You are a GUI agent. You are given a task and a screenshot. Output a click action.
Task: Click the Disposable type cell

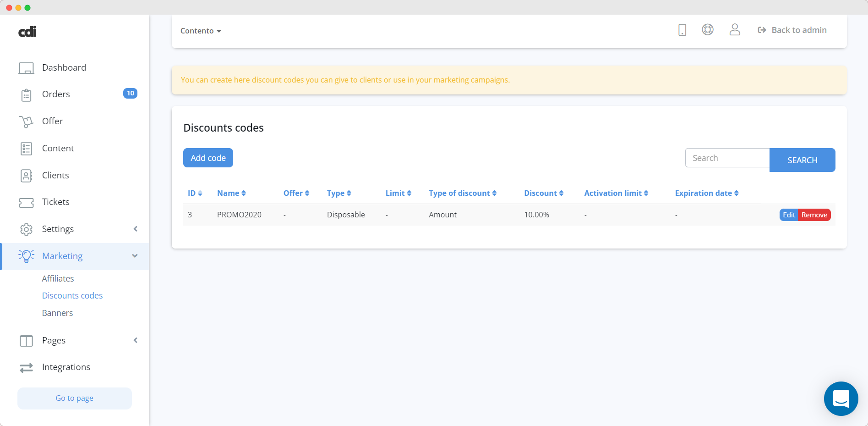point(346,215)
